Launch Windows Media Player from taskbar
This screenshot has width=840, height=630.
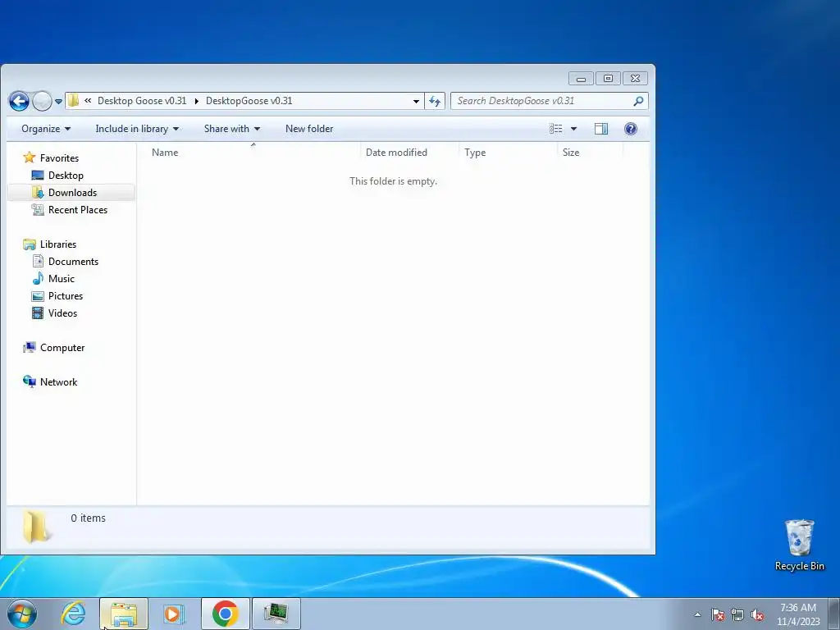(174, 614)
